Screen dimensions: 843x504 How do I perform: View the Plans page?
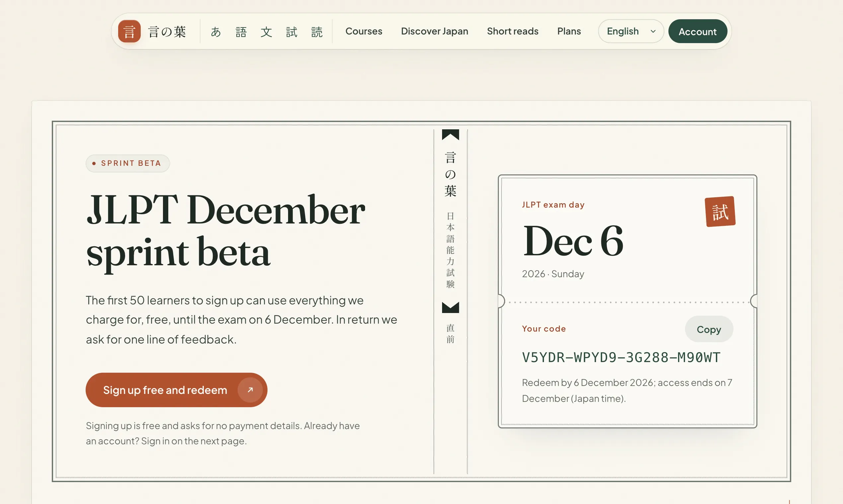click(x=569, y=31)
